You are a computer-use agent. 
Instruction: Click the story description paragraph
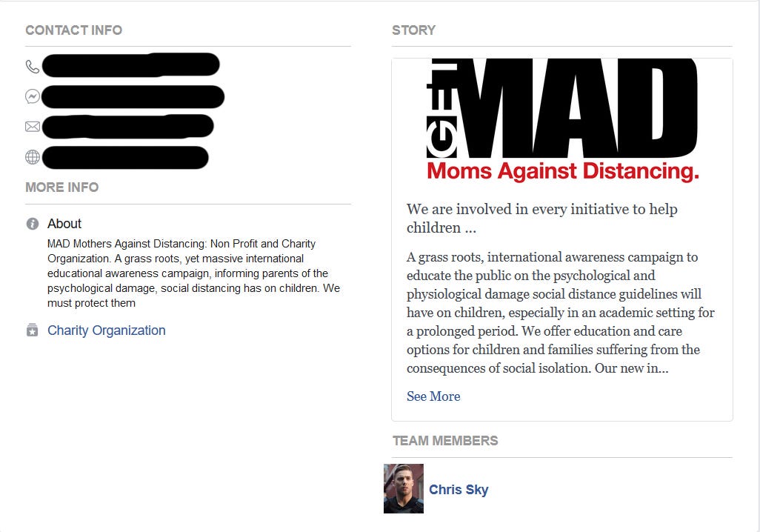tap(561, 313)
